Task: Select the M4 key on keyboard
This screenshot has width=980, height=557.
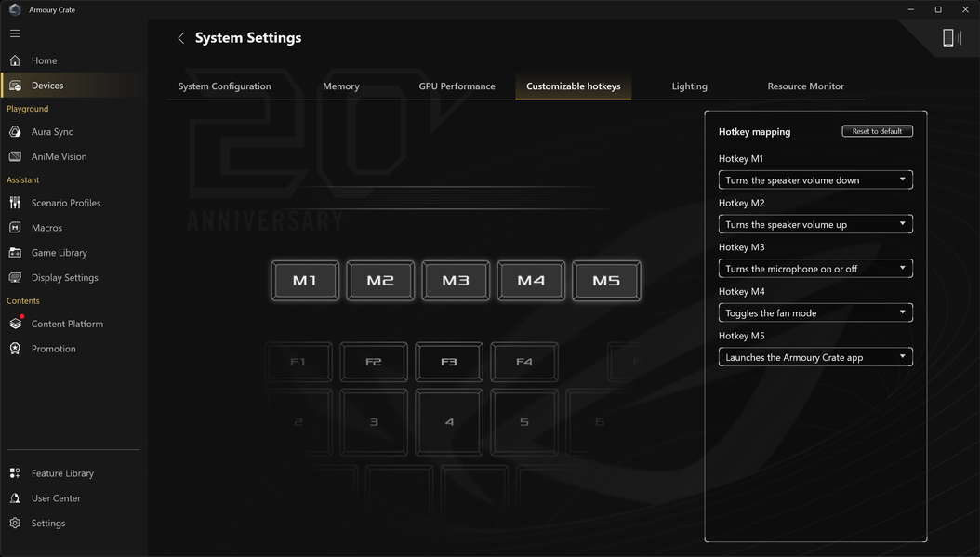Action: click(x=531, y=281)
